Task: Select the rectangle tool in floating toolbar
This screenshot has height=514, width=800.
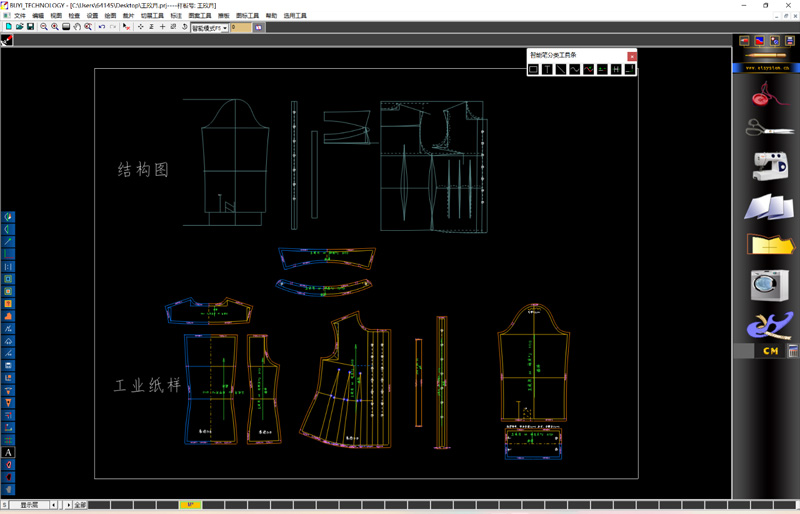Action: [x=533, y=69]
